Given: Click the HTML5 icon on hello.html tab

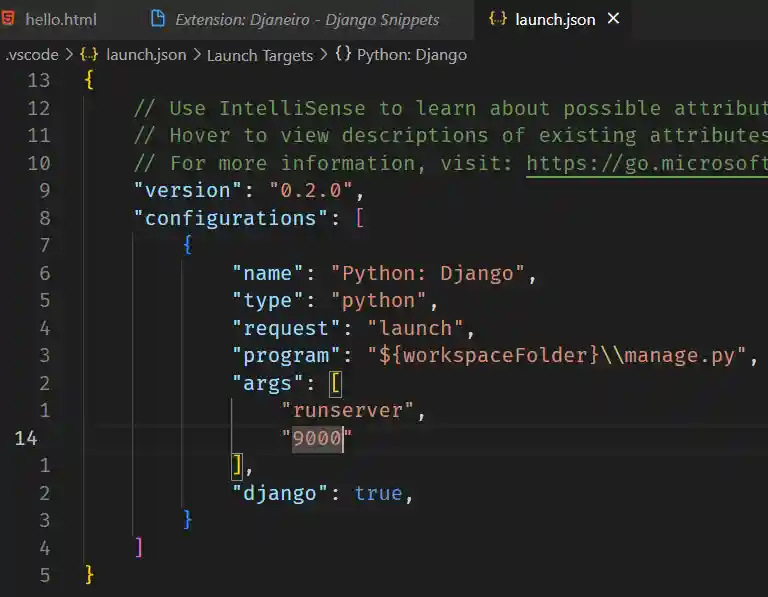Looking at the screenshot, I should tap(10, 19).
